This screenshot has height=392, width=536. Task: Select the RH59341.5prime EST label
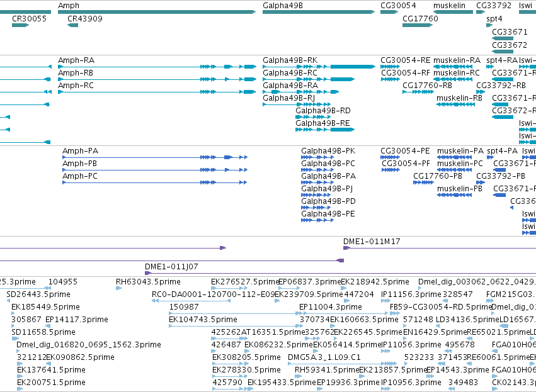click(x=327, y=370)
